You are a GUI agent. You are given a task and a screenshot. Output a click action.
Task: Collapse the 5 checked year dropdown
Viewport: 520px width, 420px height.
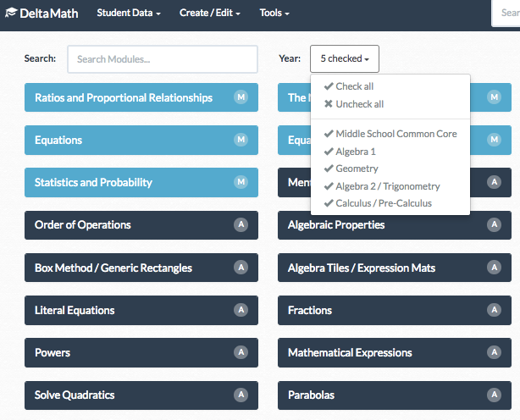click(x=344, y=58)
